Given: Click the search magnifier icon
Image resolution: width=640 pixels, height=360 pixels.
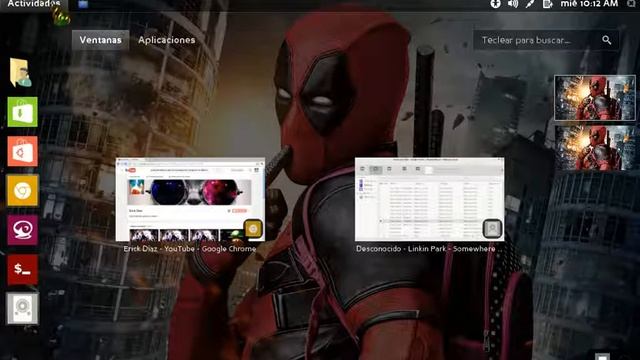Looking at the screenshot, I should pos(607,40).
